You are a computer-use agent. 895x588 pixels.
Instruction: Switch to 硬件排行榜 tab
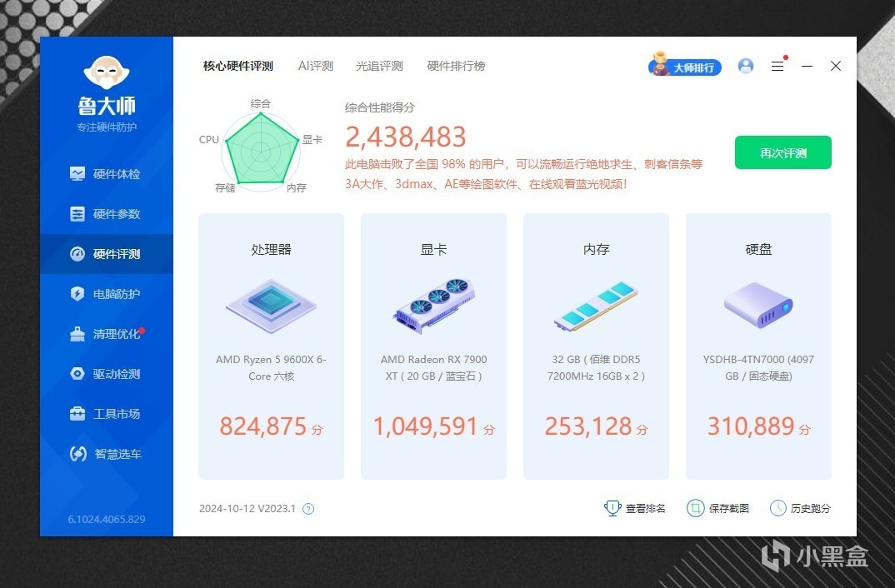click(456, 66)
